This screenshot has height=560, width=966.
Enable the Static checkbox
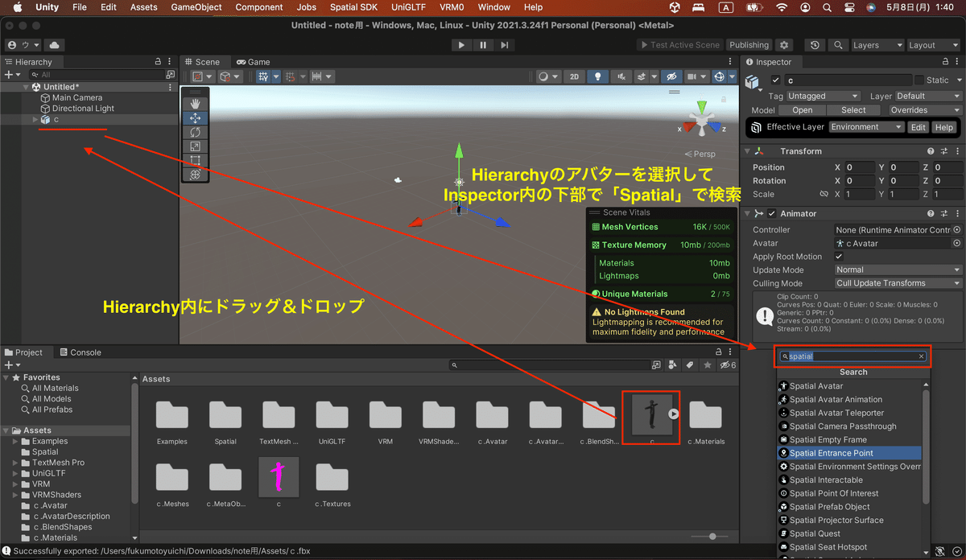[919, 80]
